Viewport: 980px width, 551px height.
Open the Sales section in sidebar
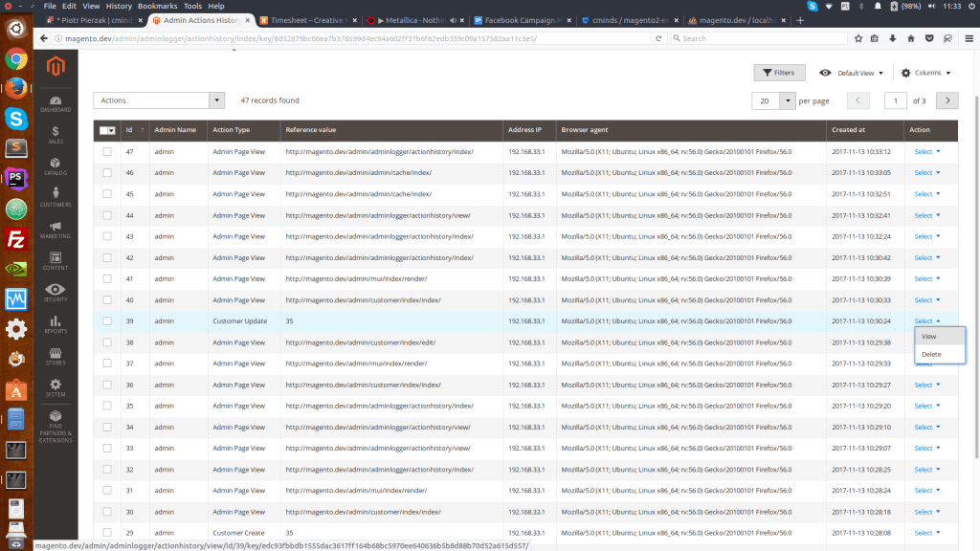tap(56, 135)
